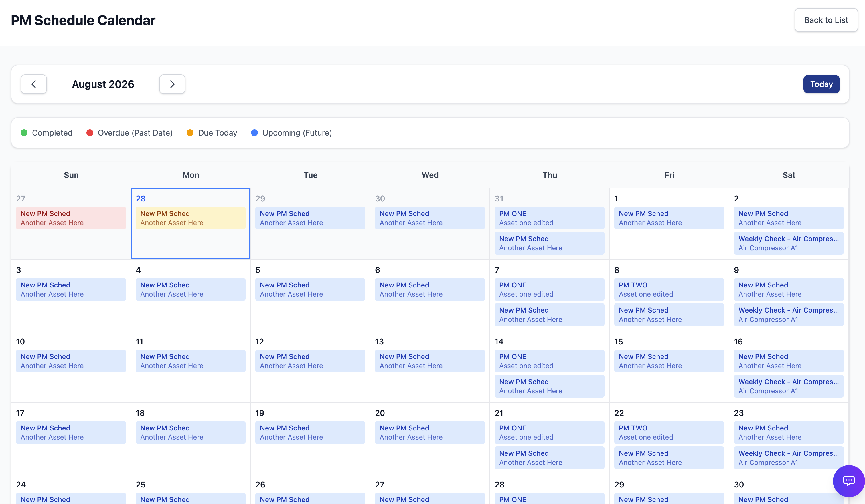Click the Overdue (Past Date) legend label

tap(135, 133)
